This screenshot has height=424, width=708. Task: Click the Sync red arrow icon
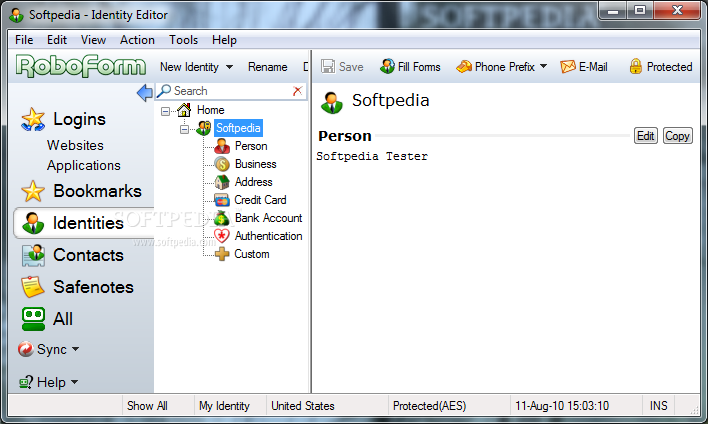(26, 349)
